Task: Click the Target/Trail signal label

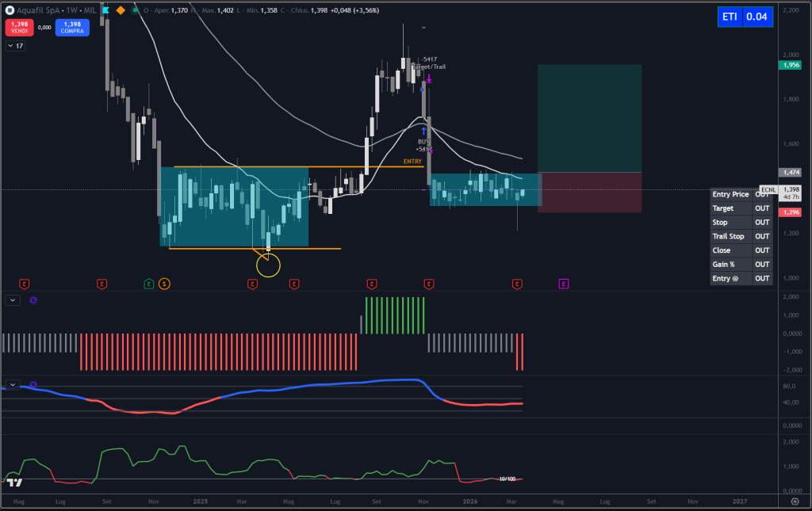Action: [x=429, y=67]
